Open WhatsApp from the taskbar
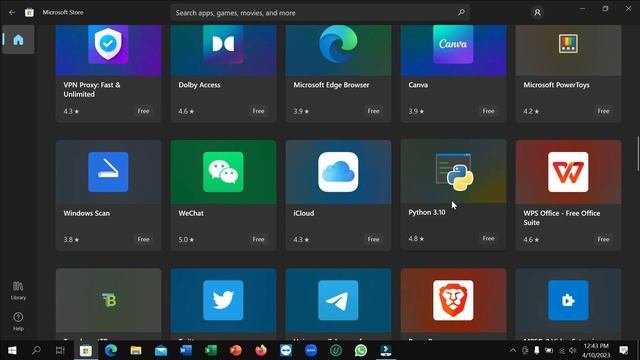 (361, 350)
